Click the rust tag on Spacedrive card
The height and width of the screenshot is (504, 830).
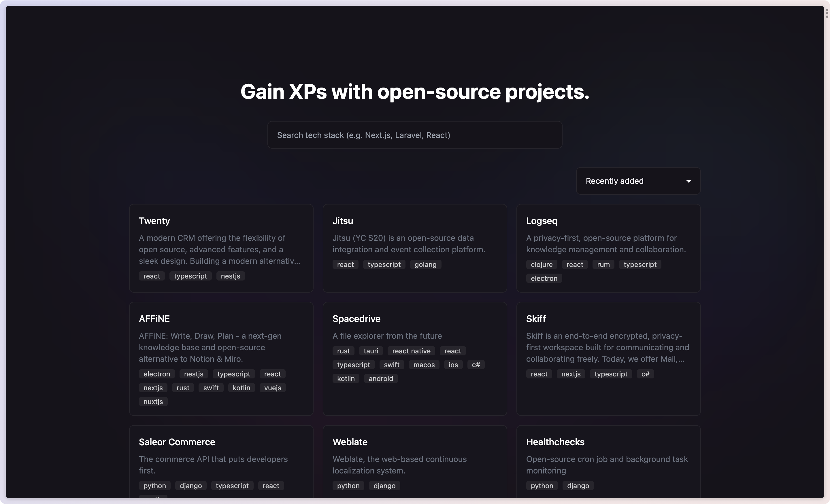[343, 351]
